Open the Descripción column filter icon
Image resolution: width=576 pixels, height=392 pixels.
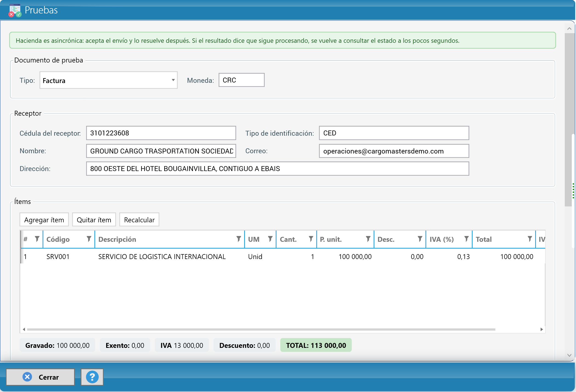pos(239,239)
